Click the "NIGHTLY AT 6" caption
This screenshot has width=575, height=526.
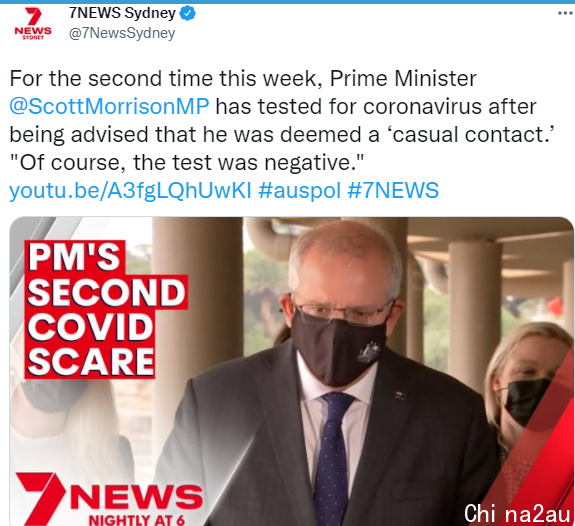pos(136,520)
